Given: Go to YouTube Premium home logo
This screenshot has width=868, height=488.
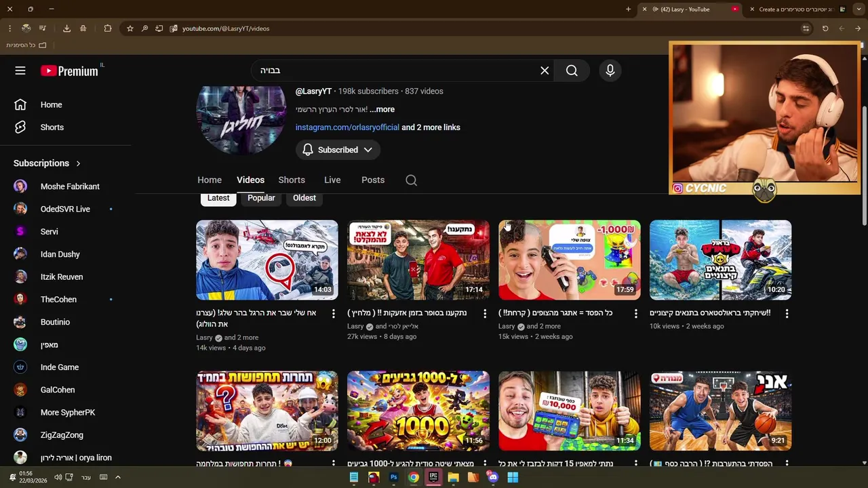Looking at the screenshot, I should tap(69, 70).
